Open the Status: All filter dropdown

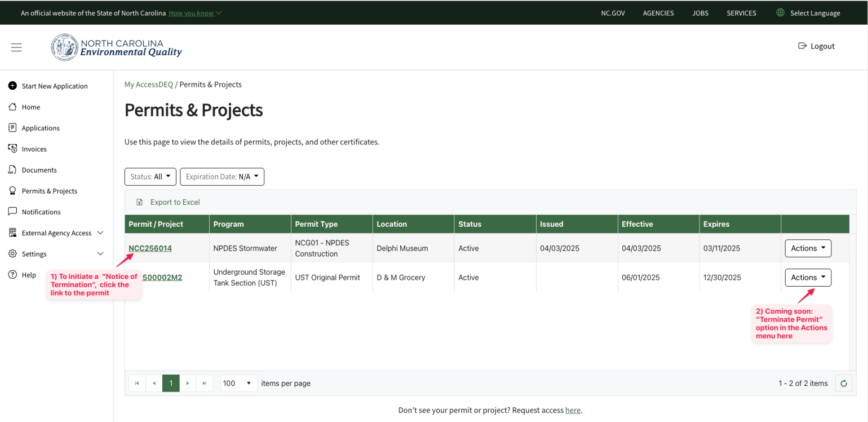pyautogui.click(x=150, y=177)
